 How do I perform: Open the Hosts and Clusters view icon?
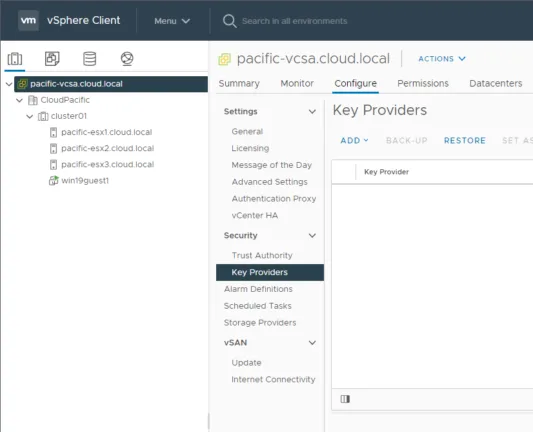coord(15,59)
